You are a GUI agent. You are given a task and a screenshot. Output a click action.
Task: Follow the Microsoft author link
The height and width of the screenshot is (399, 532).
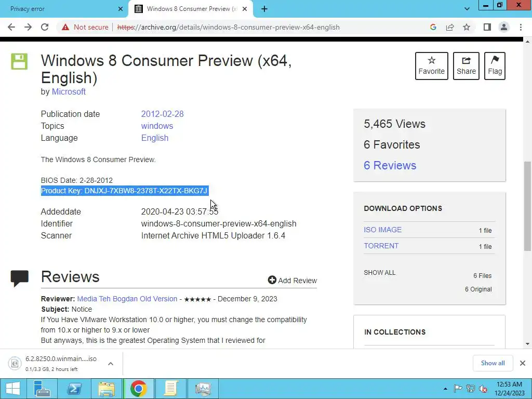(69, 91)
